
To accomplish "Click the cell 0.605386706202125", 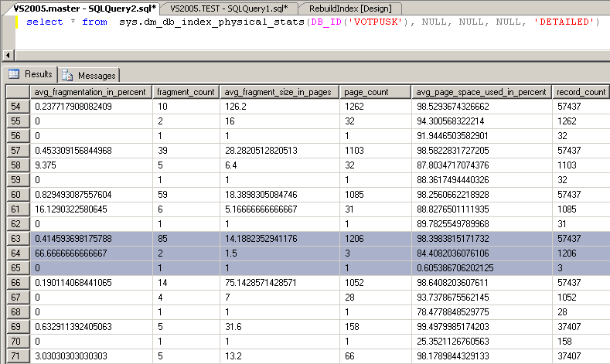I will click(482, 268).
